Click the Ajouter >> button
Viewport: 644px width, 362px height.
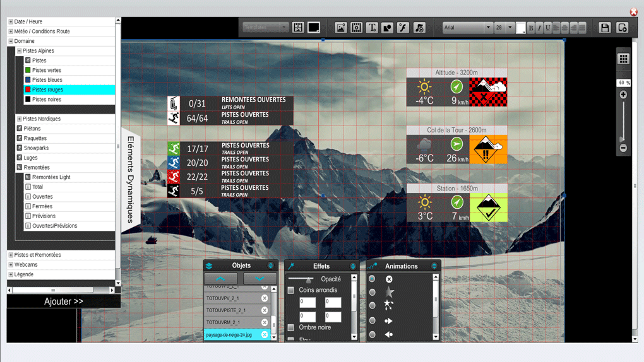click(x=64, y=301)
